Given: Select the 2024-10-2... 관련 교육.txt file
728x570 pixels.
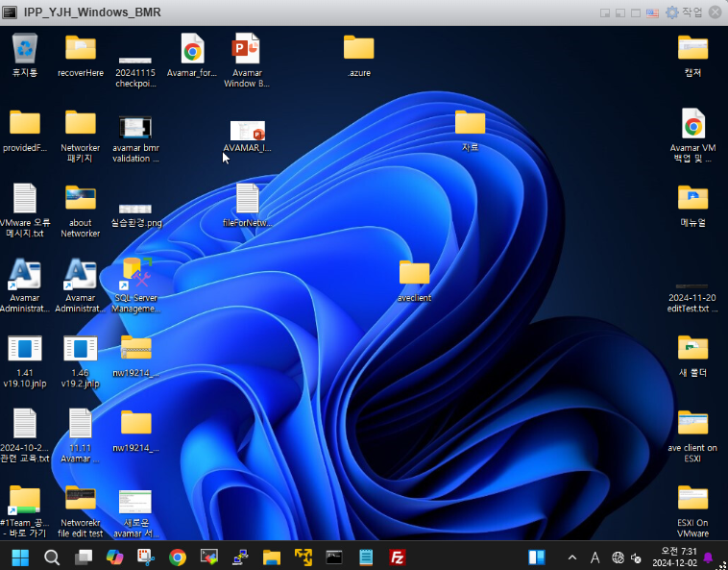Looking at the screenshot, I should click(25, 423).
